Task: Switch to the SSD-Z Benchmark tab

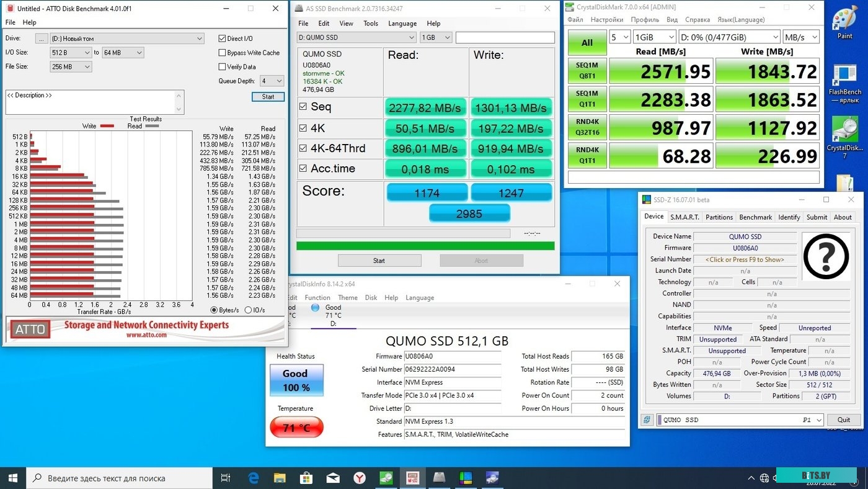Action: tap(756, 217)
